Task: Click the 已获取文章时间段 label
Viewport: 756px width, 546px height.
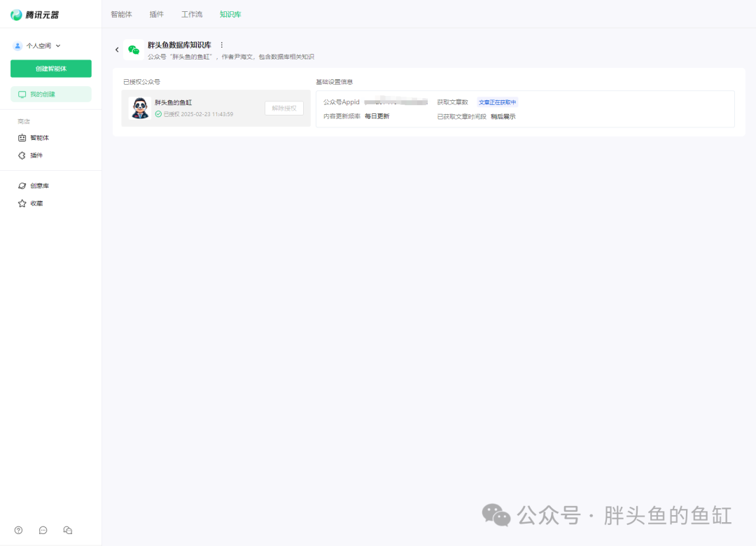Action: coord(461,117)
